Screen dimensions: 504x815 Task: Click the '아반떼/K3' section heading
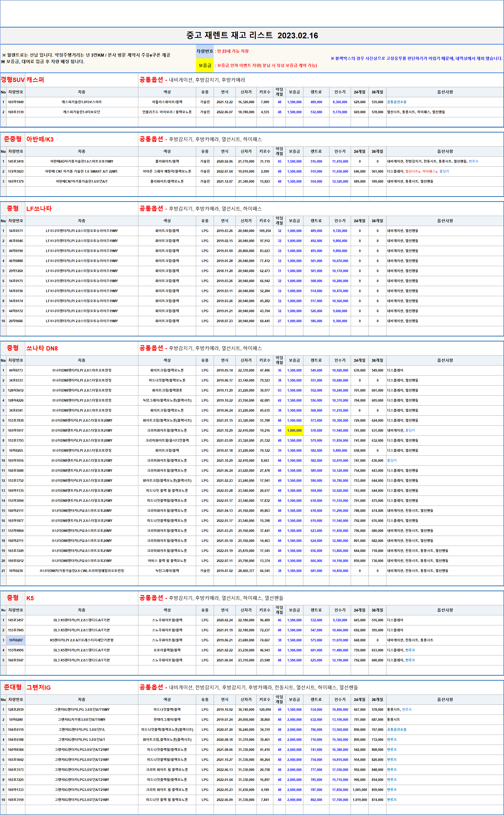point(40,139)
